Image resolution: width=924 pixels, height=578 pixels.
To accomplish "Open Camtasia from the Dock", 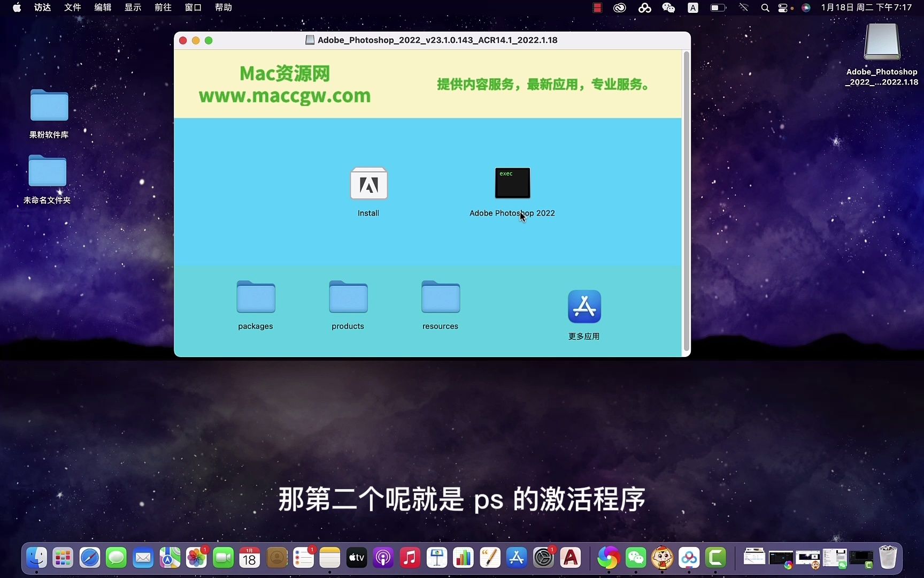I will (x=716, y=558).
